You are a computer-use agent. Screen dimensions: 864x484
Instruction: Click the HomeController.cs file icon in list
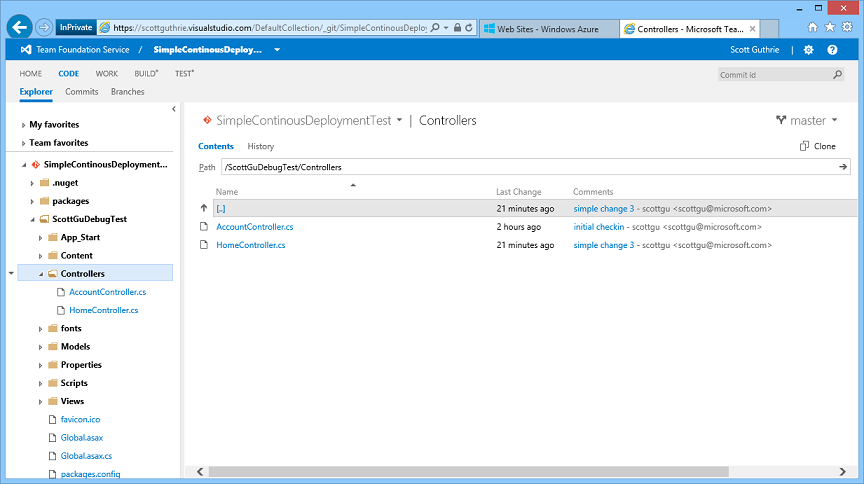[x=204, y=245]
